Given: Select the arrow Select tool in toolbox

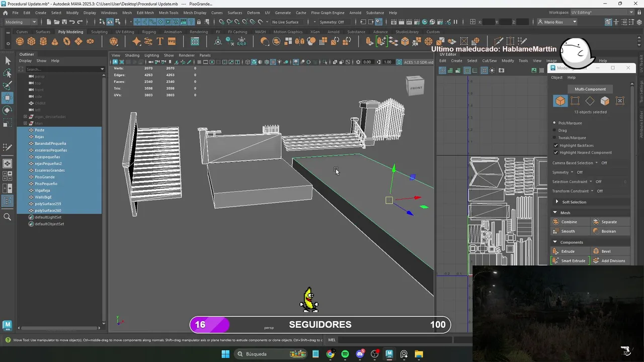Looking at the screenshot, I should (8, 61).
